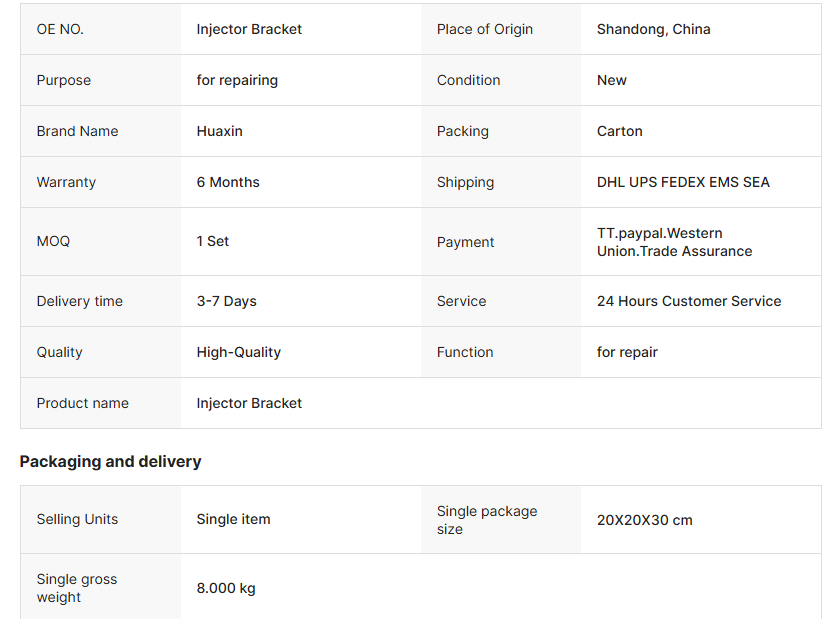Click the "for repairing" purpose value
830x619 pixels.
[x=237, y=80]
